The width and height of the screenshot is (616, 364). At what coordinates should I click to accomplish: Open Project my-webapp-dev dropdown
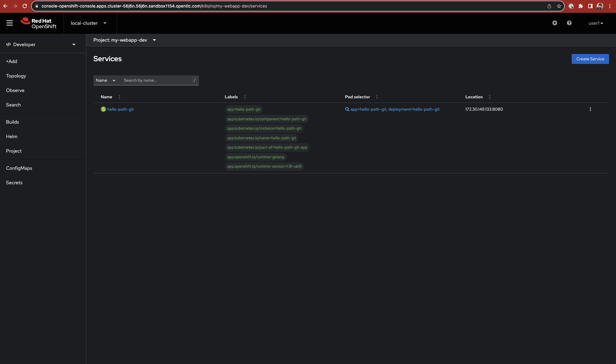(125, 40)
